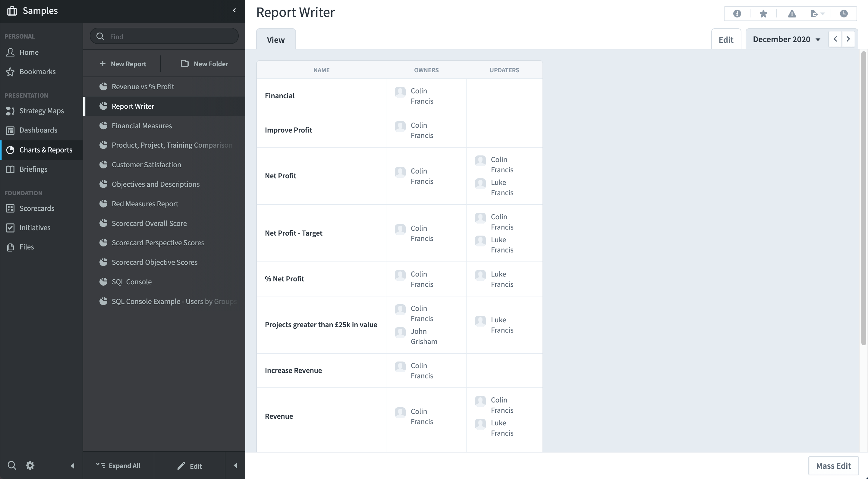Open SQL Console report
868x479 pixels.
tap(165, 282)
